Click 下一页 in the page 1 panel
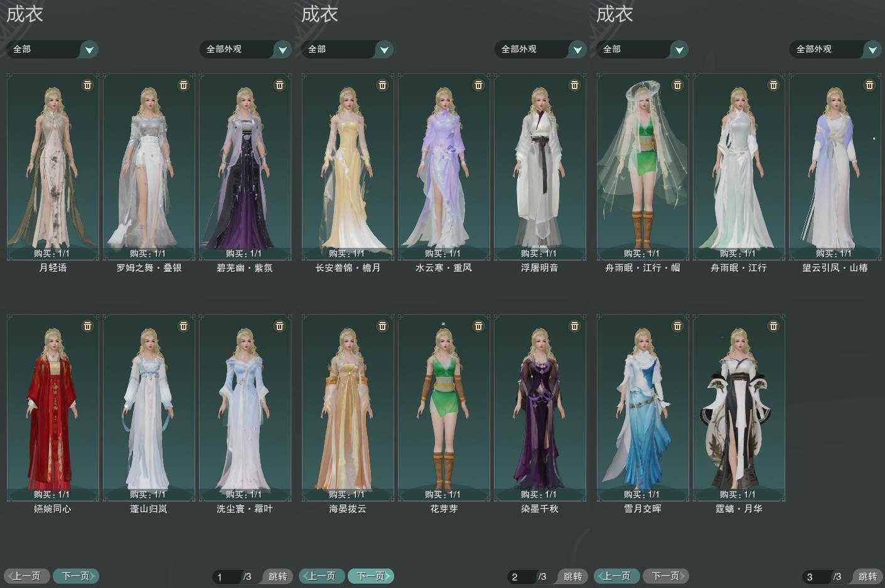This screenshot has width=885, height=588. pos(76,576)
